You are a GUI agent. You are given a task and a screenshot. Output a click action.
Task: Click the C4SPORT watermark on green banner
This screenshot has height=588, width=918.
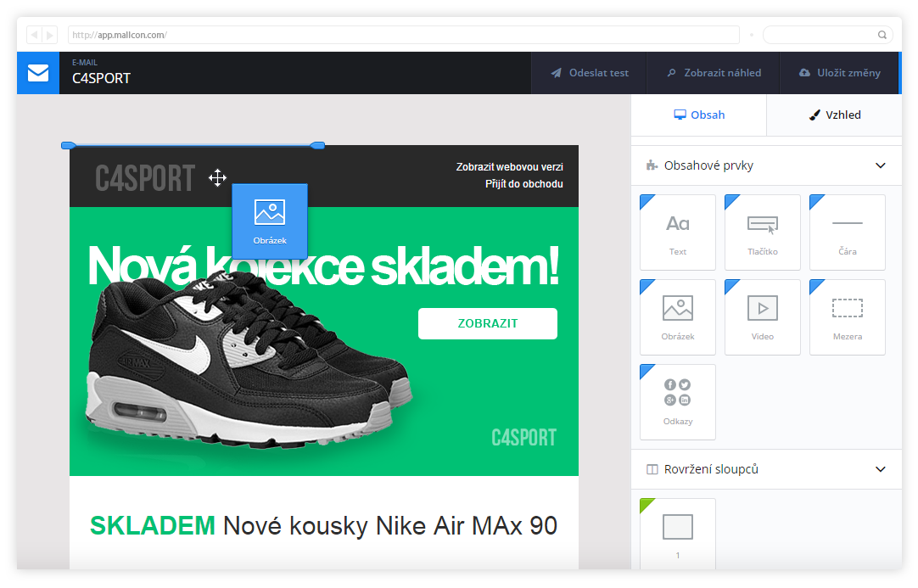point(524,438)
